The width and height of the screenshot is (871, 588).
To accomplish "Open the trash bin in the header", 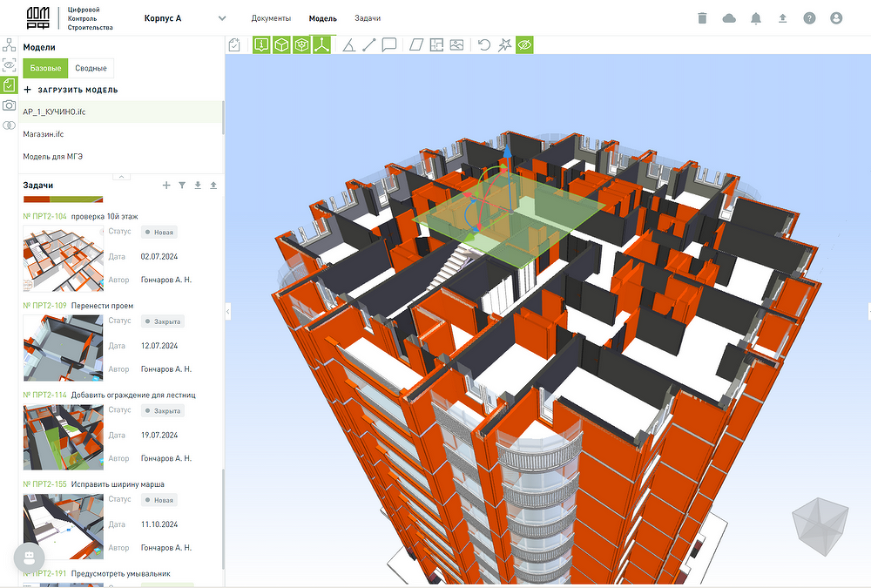I will tap(702, 18).
